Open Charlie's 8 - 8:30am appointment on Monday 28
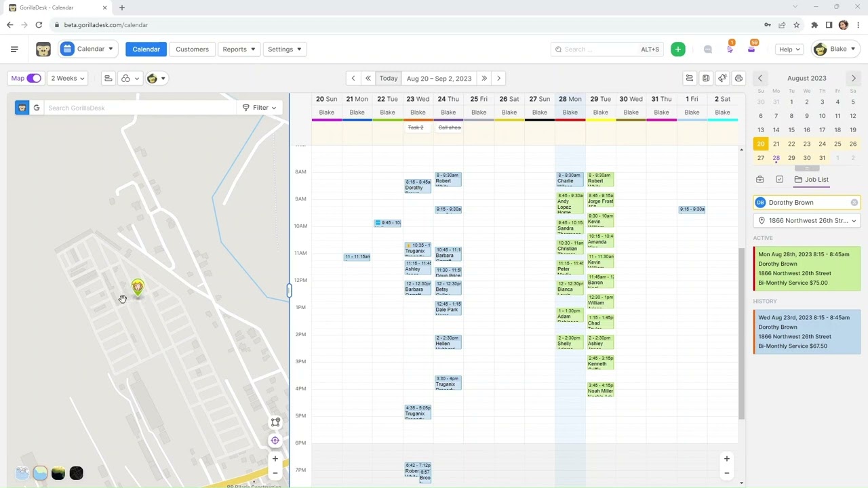This screenshot has width=868, height=488. pyautogui.click(x=570, y=179)
